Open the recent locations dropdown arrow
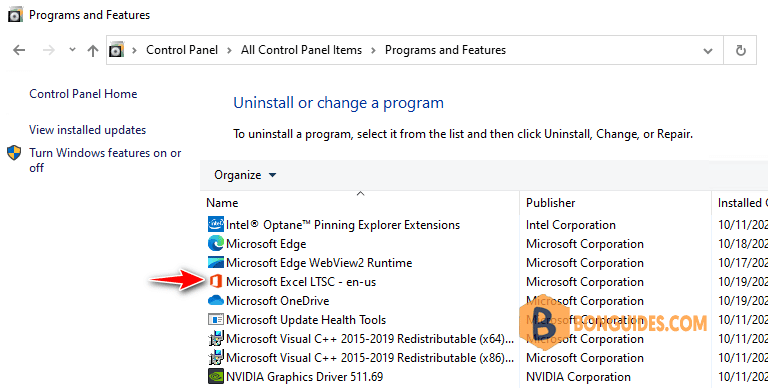 (72, 49)
